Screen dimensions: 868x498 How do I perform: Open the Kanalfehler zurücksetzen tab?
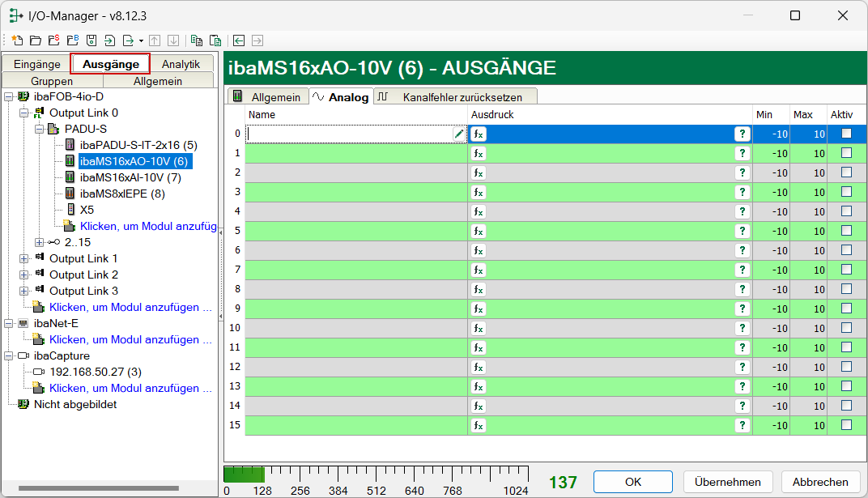point(455,96)
